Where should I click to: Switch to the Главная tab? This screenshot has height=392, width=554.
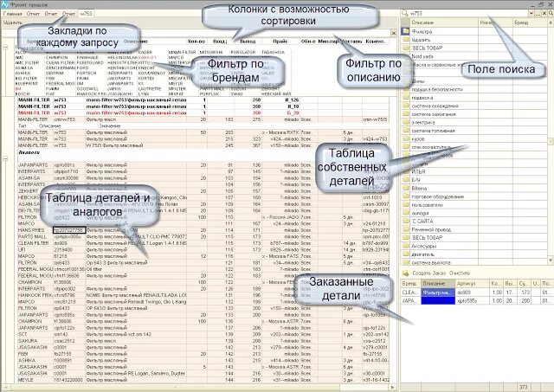click(x=13, y=14)
